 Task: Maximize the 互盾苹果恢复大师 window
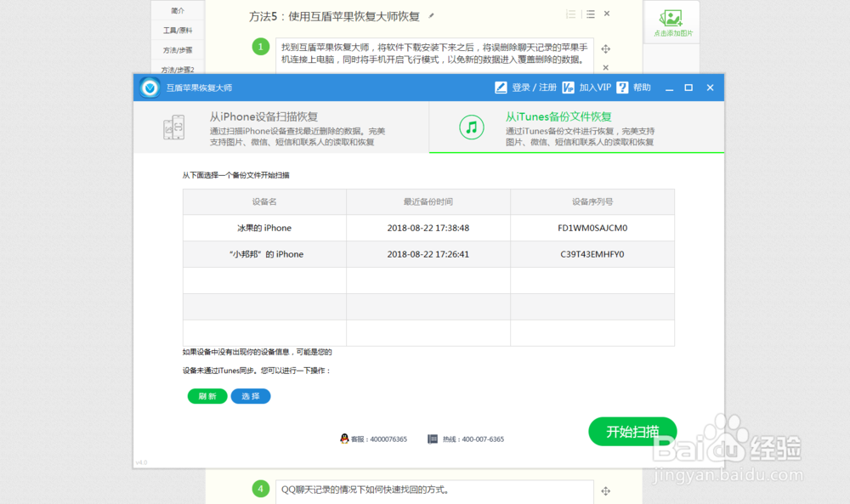coord(688,88)
